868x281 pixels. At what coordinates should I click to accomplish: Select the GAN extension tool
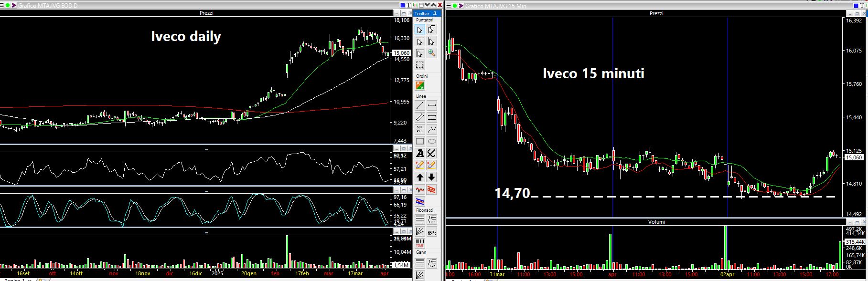pyautogui.click(x=431, y=263)
